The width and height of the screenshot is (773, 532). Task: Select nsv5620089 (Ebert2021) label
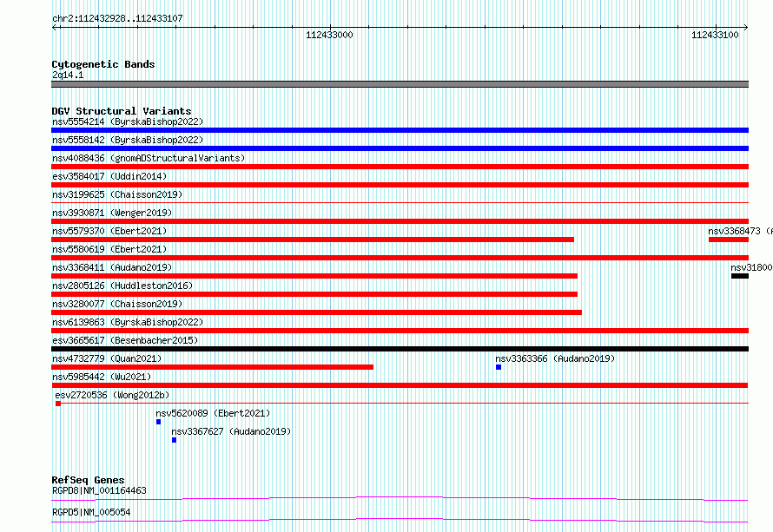click(213, 413)
